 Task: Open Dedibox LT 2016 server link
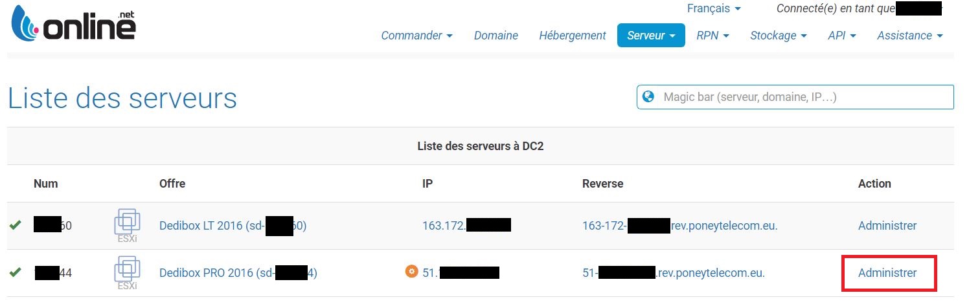(x=233, y=226)
